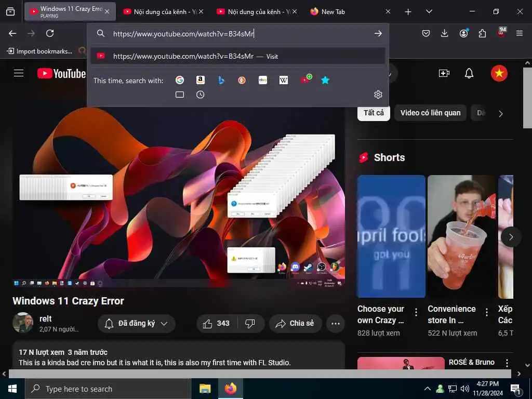
Task: Open Firefox Downloads panel
Action: point(445,33)
